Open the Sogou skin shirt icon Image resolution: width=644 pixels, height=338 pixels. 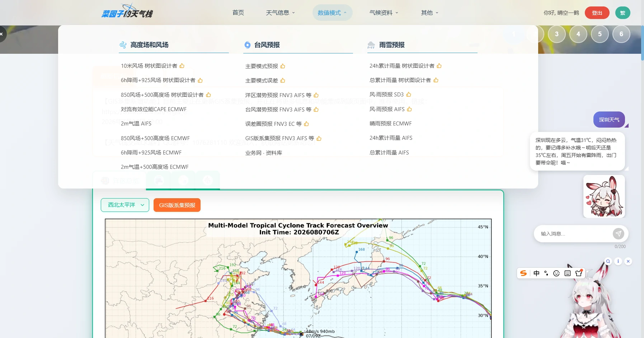click(x=578, y=273)
